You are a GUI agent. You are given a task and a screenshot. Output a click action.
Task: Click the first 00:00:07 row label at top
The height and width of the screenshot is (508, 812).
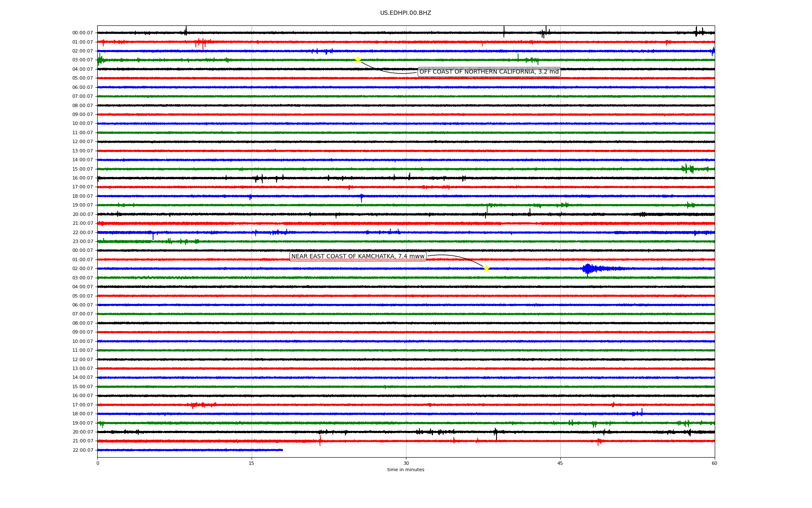coord(82,33)
